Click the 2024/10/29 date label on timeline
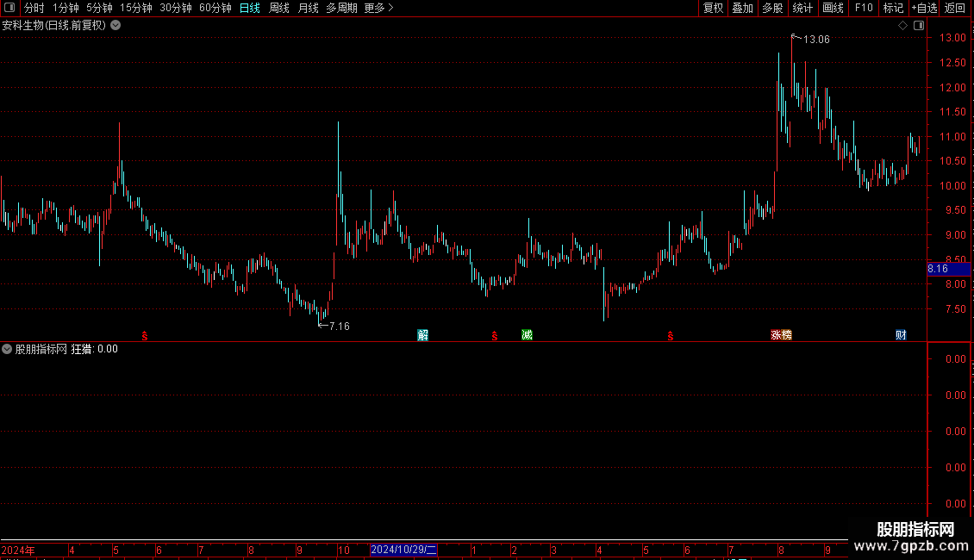Image resolution: width=974 pixels, height=560 pixels. tap(403, 550)
